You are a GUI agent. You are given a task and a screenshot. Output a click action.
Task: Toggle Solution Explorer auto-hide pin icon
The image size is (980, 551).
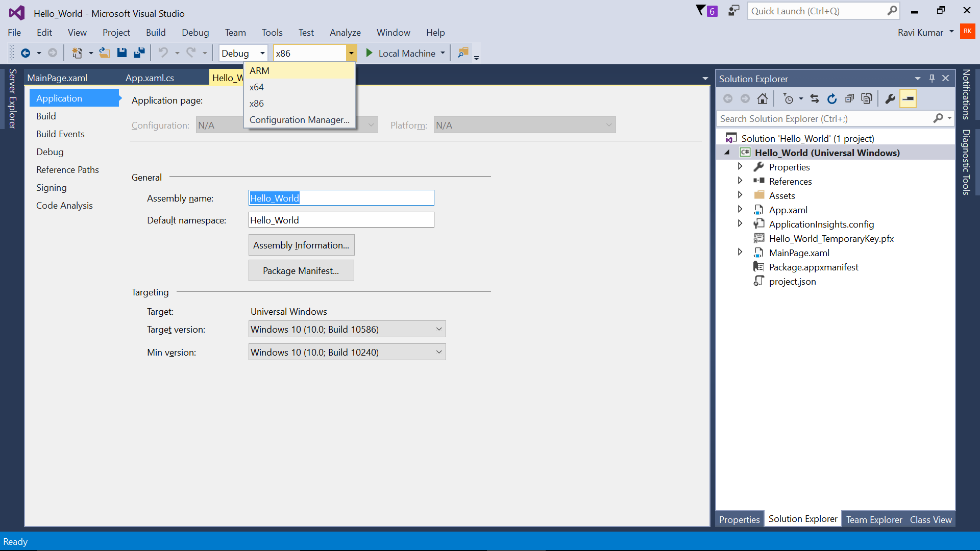932,79
